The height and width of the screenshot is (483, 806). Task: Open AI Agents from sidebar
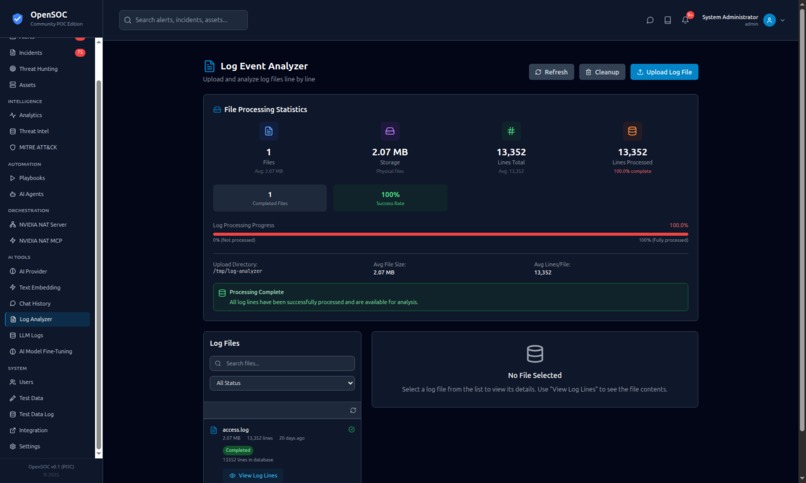pos(47,194)
